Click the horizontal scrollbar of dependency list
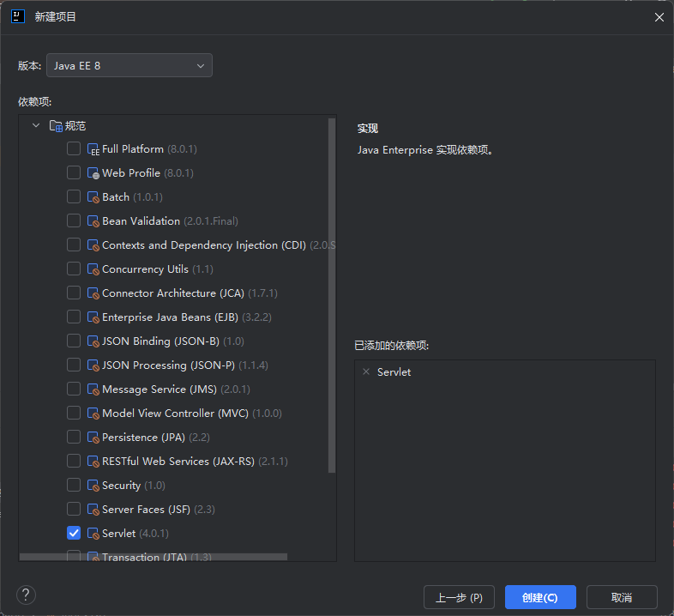This screenshot has height=616, width=674. 153,557
